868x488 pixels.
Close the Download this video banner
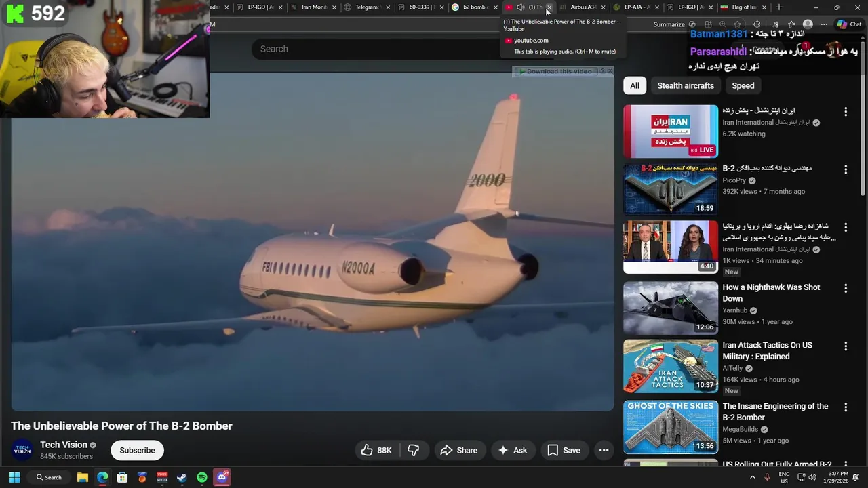(x=610, y=70)
